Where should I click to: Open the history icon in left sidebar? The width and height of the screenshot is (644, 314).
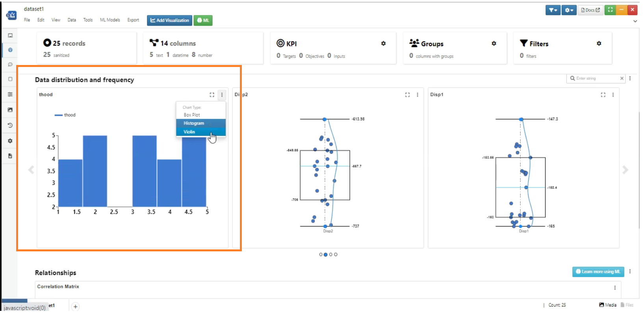click(10, 125)
